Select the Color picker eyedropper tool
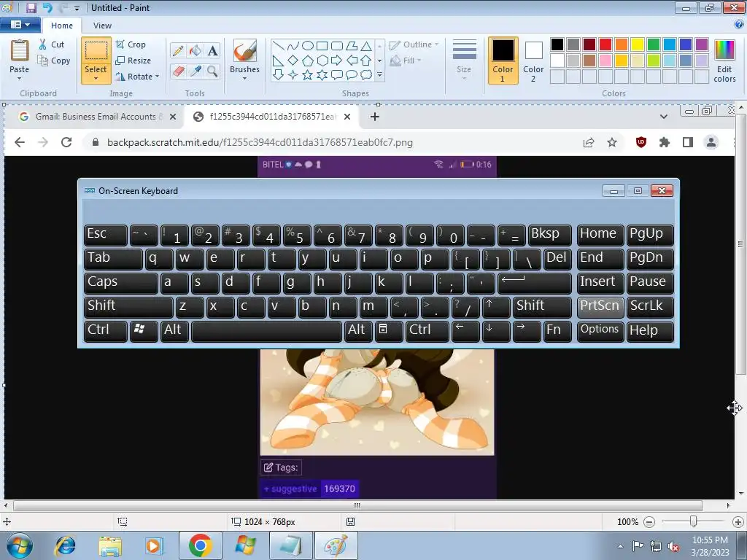The image size is (747, 560). (196, 71)
